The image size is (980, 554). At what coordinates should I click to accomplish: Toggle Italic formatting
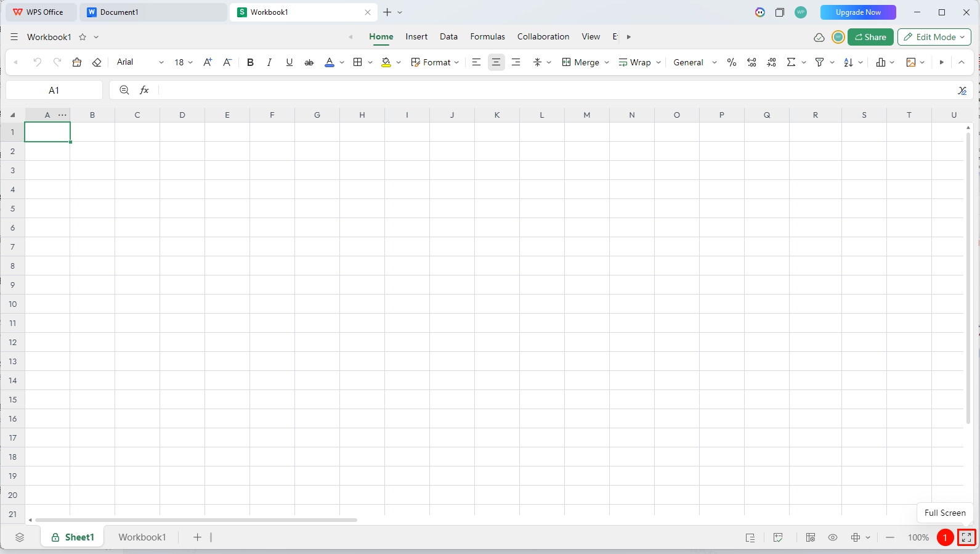269,62
